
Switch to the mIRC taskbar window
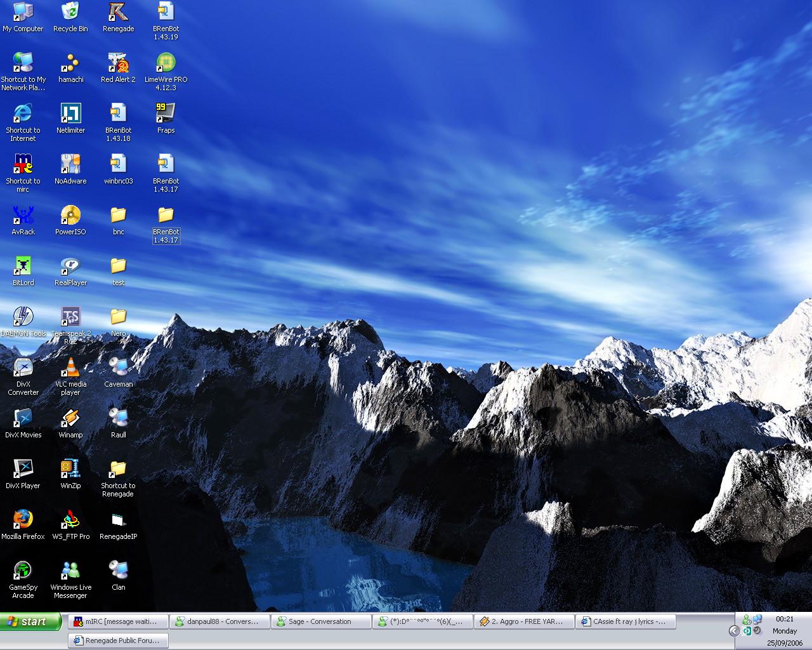tap(118, 621)
